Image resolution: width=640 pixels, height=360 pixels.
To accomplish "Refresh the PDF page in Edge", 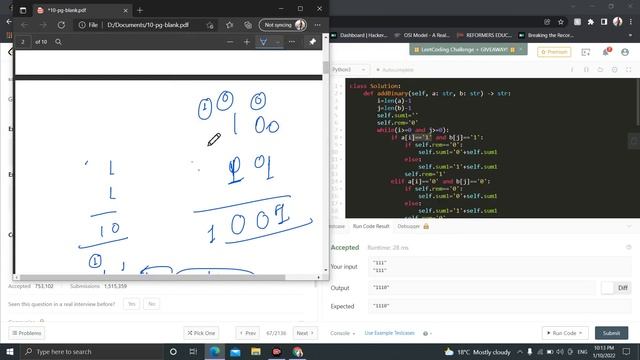I will tap(61, 25).
